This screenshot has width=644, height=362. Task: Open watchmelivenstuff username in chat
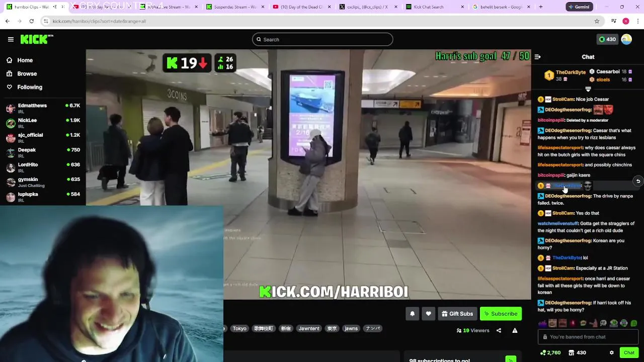tap(557, 224)
